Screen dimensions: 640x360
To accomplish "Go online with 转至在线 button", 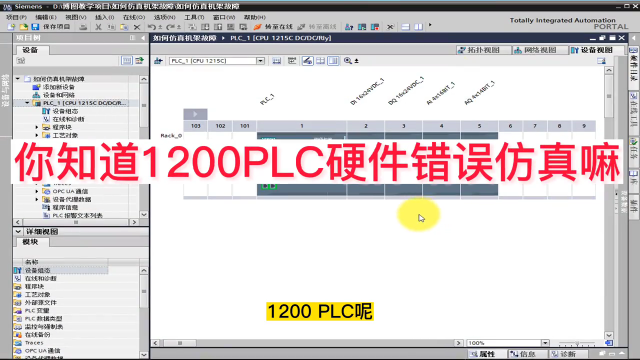I will click(x=273, y=27).
